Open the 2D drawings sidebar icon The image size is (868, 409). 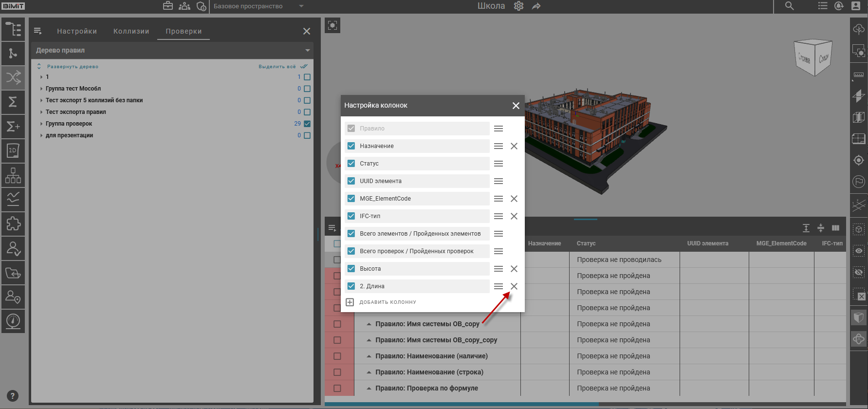(13, 151)
